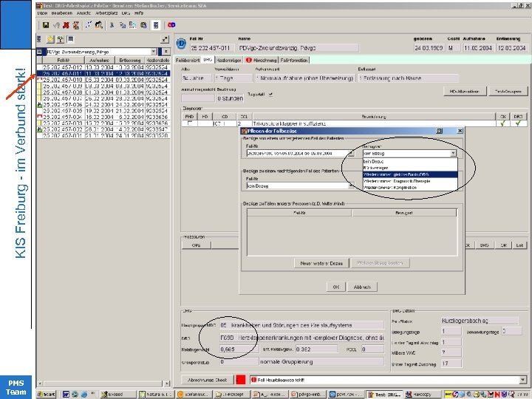Image resolution: width=532 pixels, height=399 pixels.
Task: Click the Kostenstelle column header in case list
Action: pyautogui.click(x=158, y=60)
